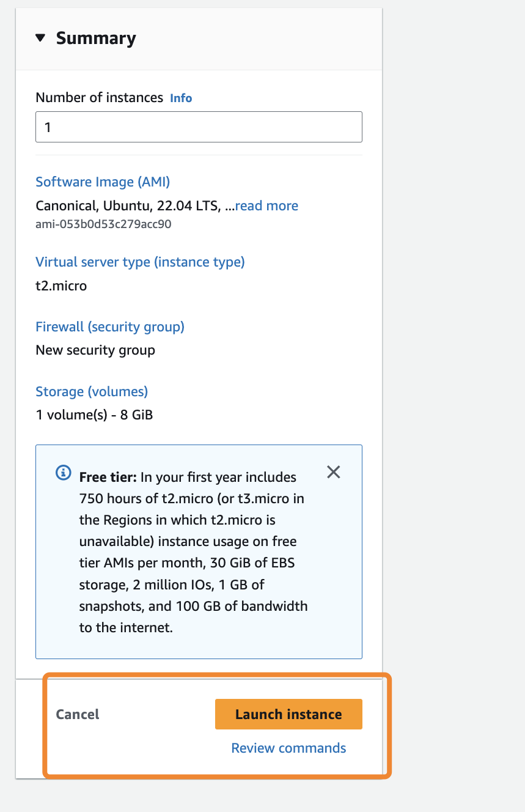This screenshot has height=812, width=525.
Task: Click the New security group text
Action: coord(95,350)
